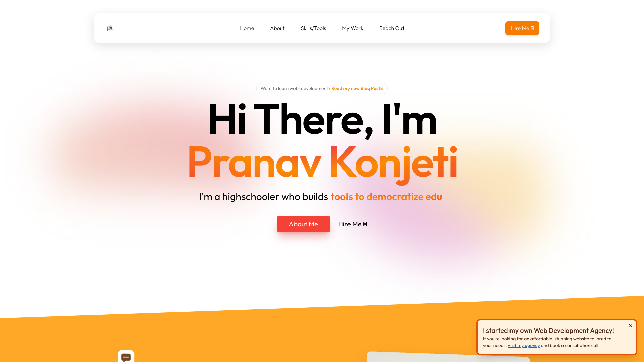This screenshot has height=362, width=644.
Task: Click the chat bubble icon bottom left
Action: (126, 356)
